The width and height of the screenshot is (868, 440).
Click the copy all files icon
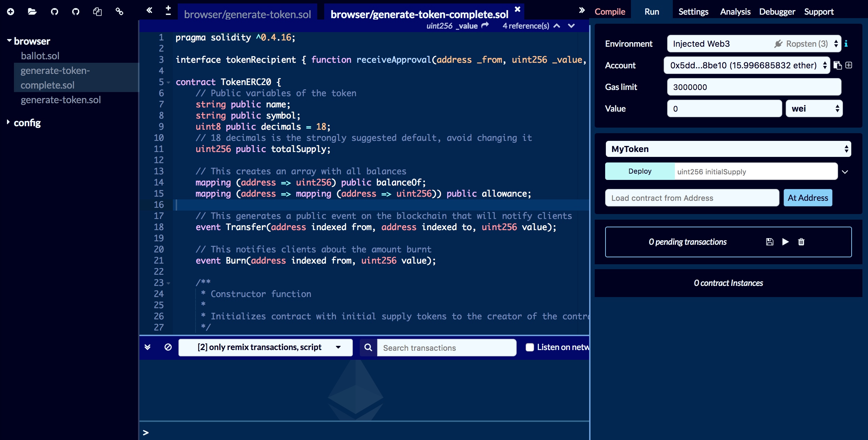click(97, 12)
